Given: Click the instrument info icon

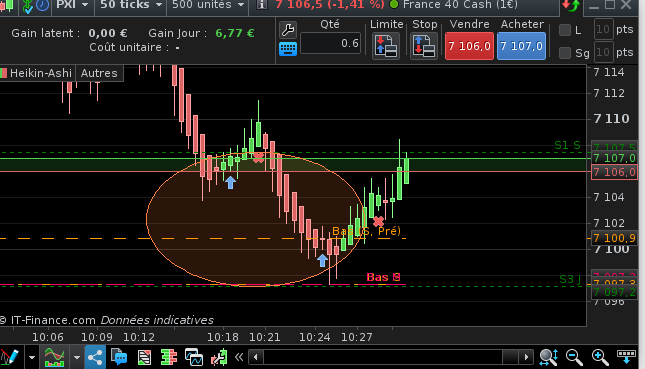Looking at the screenshot, I should (x=262, y=5).
